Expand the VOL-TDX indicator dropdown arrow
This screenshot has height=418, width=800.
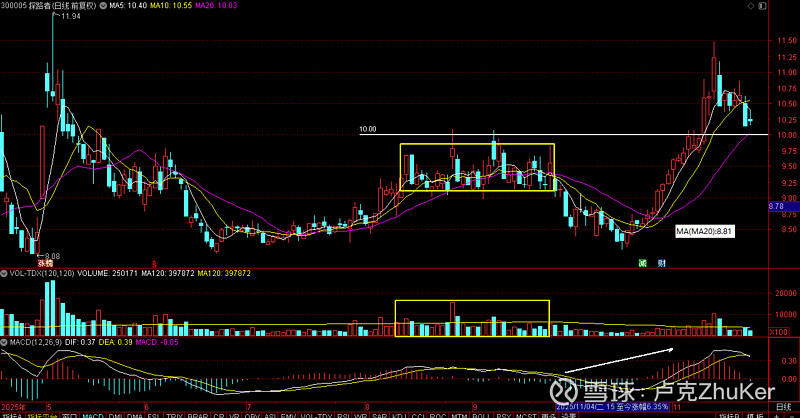[x=5, y=274]
